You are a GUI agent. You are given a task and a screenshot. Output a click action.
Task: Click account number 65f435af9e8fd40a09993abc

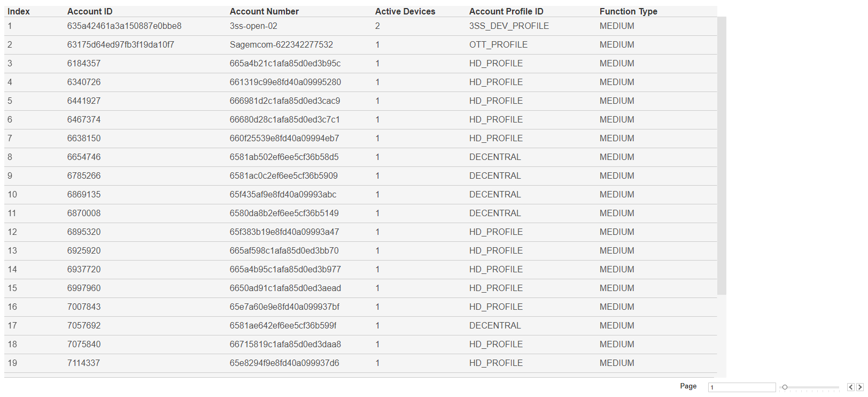click(283, 194)
